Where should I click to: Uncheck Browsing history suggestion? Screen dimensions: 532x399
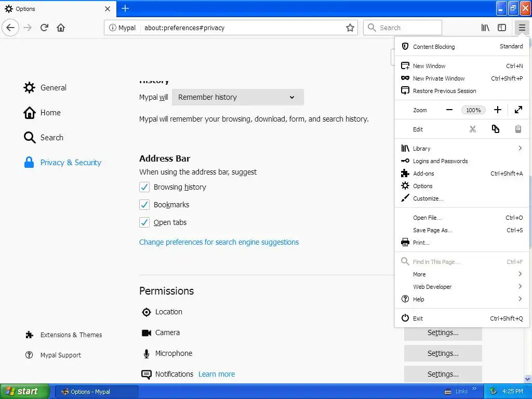(x=144, y=187)
